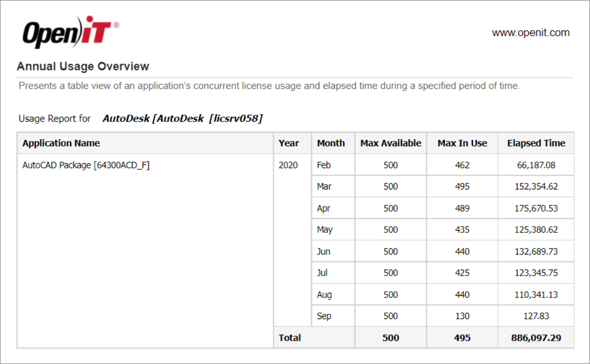
Task: Select elapsed time 127.83 for Sep
Action: click(536, 316)
